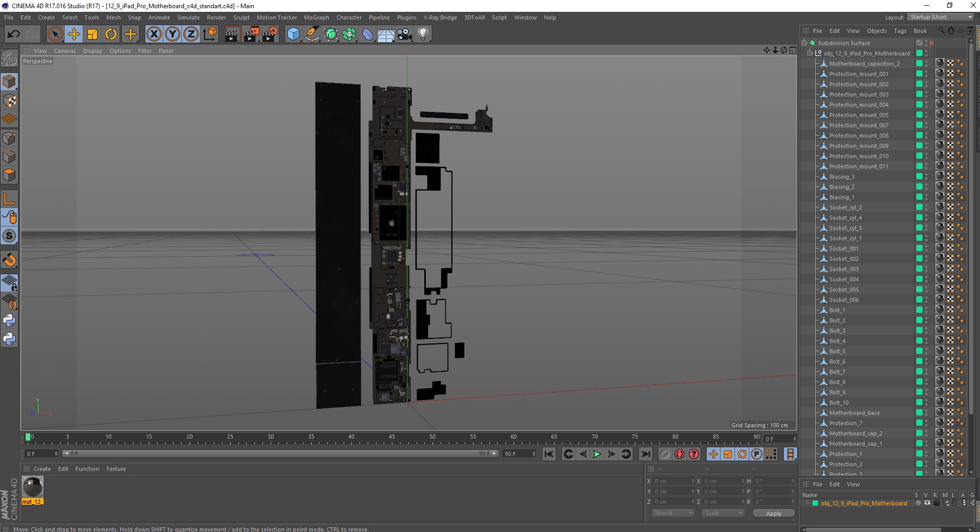Switch to Points mode icon
Image resolution: width=980 pixels, height=532 pixels.
pyautogui.click(x=9, y=138)
